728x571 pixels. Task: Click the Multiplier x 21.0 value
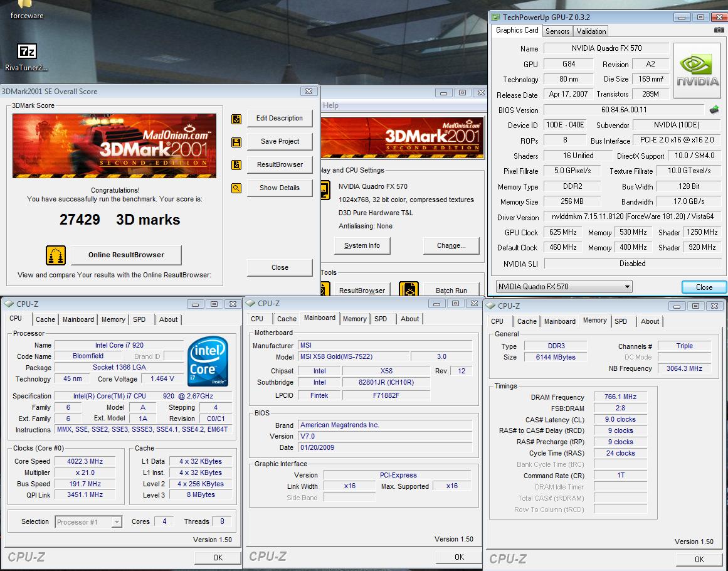click(x=85, y=472)
